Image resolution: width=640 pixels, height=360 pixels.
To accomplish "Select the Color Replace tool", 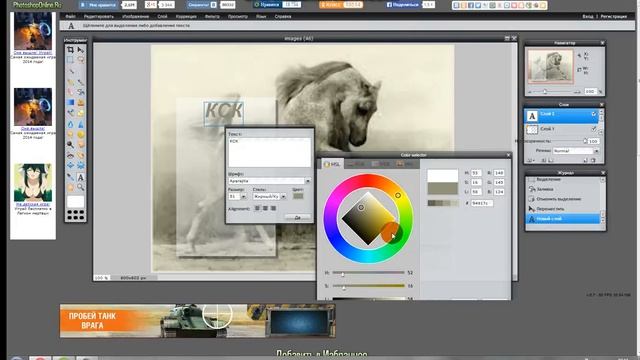I will pyautogui.click(x=70, y=113).
